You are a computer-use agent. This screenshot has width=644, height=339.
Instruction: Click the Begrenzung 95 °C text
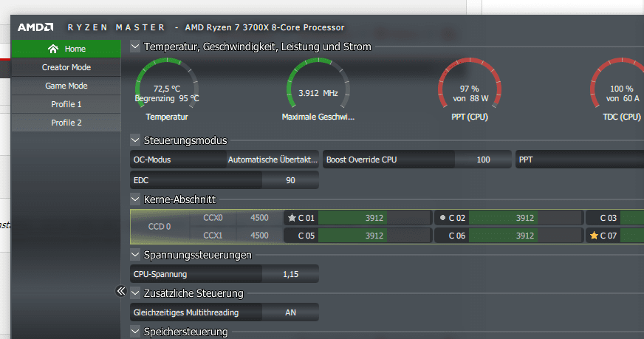(x=167, y=99)
